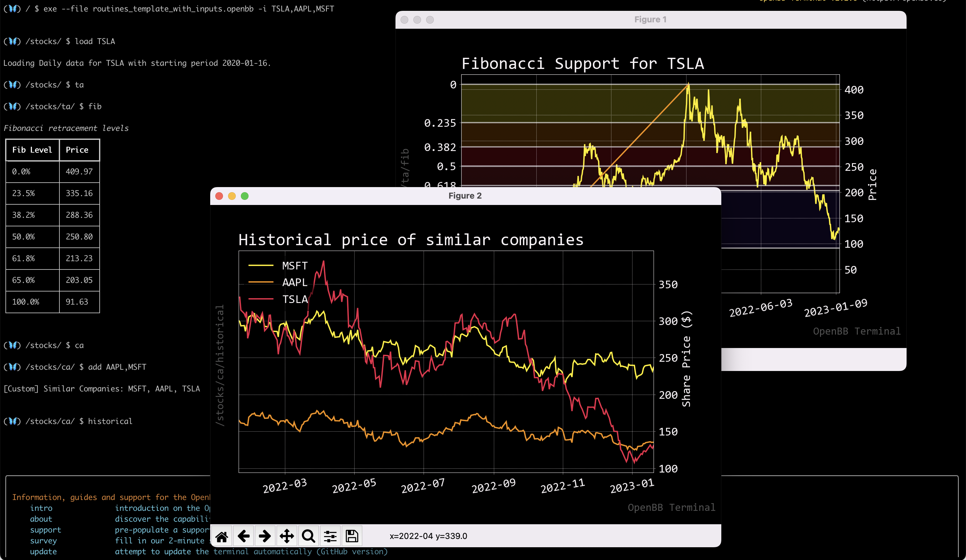The height and width of the screenshot is (560, 966).
Task: Click the 'Price' table header
Action: pos(79,150)
